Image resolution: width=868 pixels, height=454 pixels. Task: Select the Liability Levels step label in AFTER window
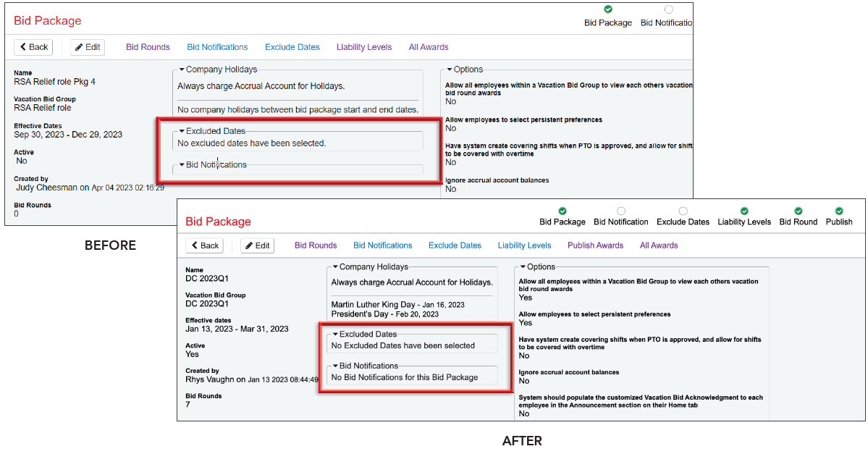[x=744, y=222]
